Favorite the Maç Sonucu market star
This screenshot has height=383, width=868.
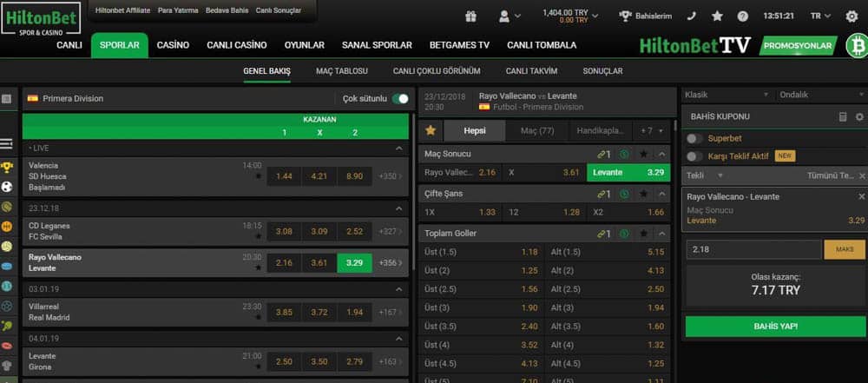tap(643, 154)
